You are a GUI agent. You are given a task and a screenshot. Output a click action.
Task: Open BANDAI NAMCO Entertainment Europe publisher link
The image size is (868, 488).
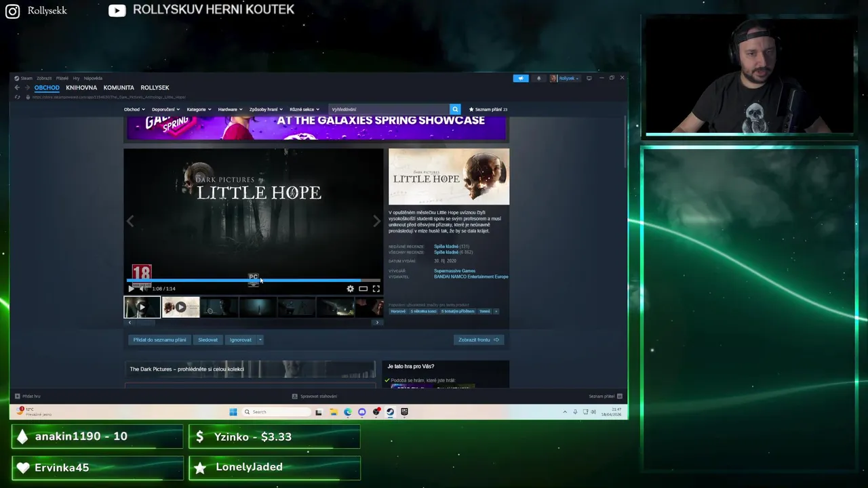coord(471,277)
